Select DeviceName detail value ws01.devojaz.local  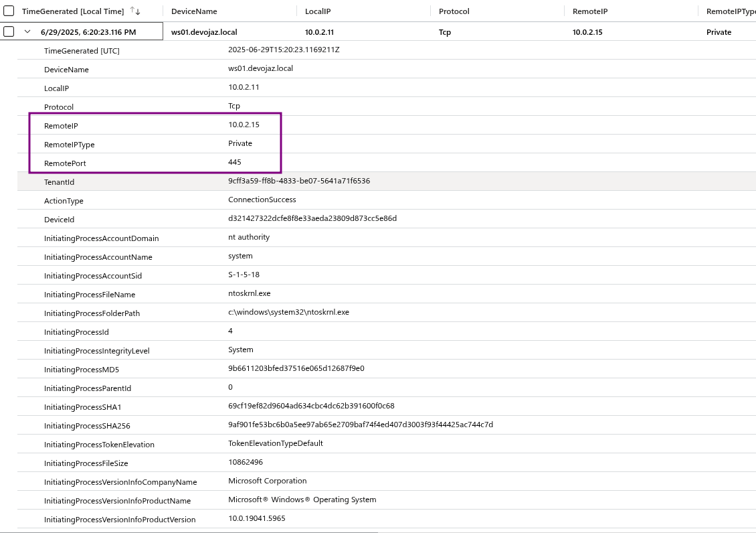pos(260,68)
